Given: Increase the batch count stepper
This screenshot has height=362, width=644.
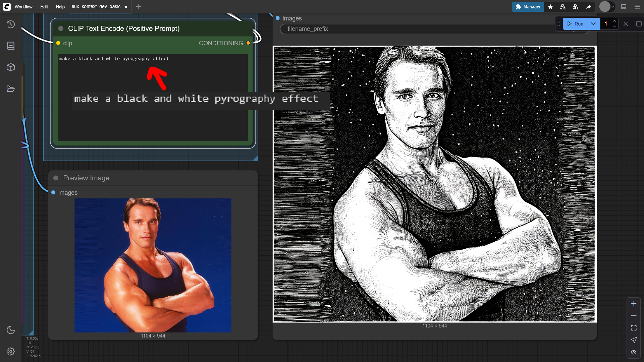Looking at the screenshot, I should pos(614,21).
